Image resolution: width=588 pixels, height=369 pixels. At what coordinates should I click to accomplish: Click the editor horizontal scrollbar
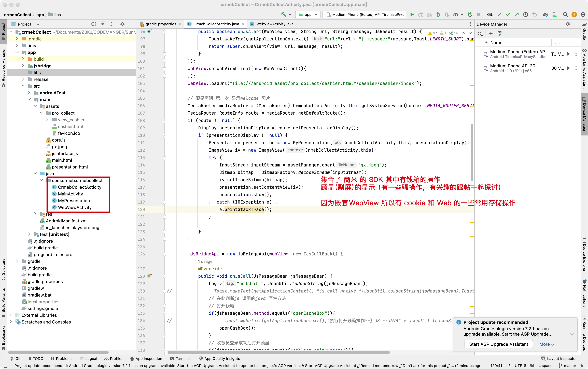278,352
